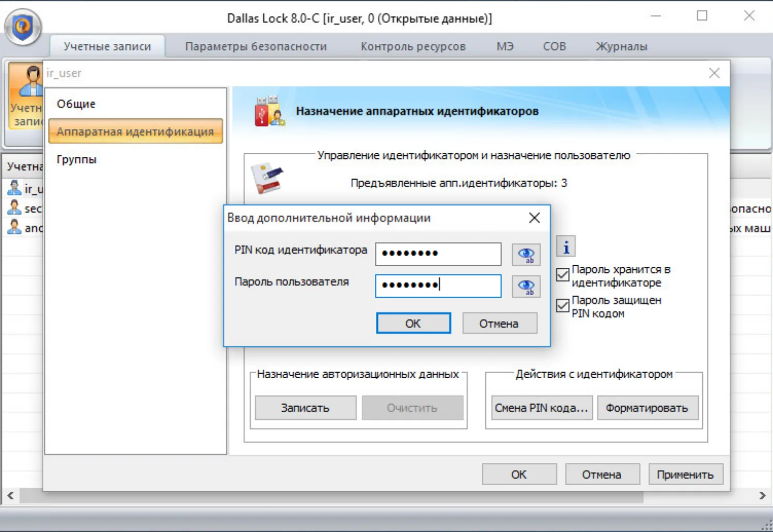
Task: Maximize the Dallas Lock window
Action: click(702, 16)
